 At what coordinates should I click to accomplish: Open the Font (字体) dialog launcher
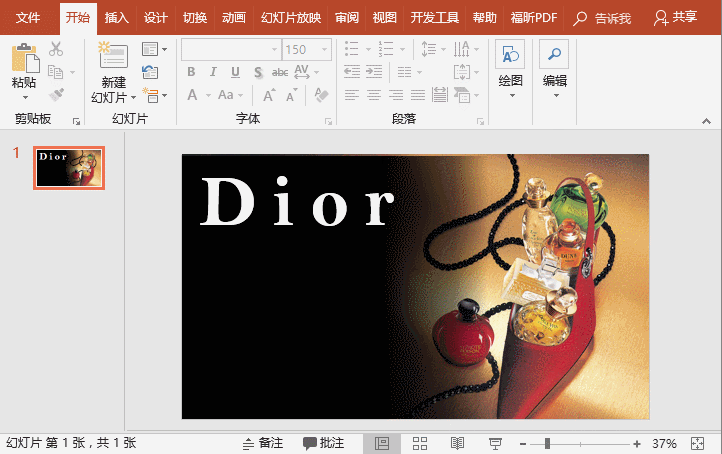(328, 122)
